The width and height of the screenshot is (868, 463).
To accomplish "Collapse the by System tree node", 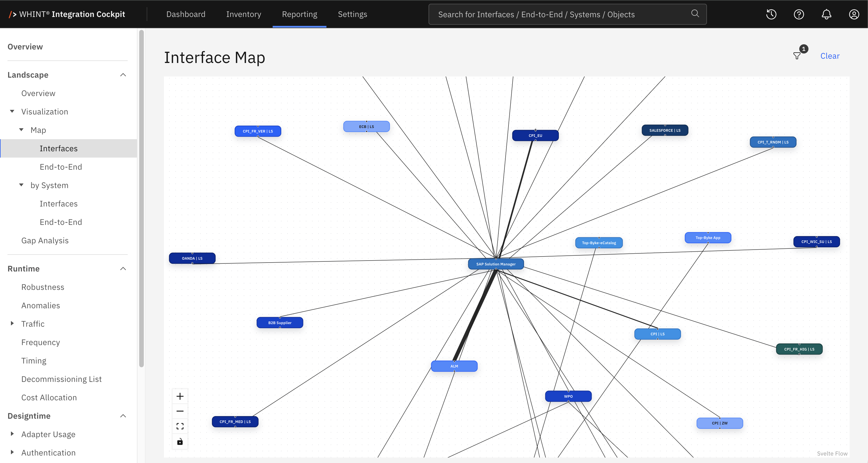I will pyautogui.click(x=21, y=185).
